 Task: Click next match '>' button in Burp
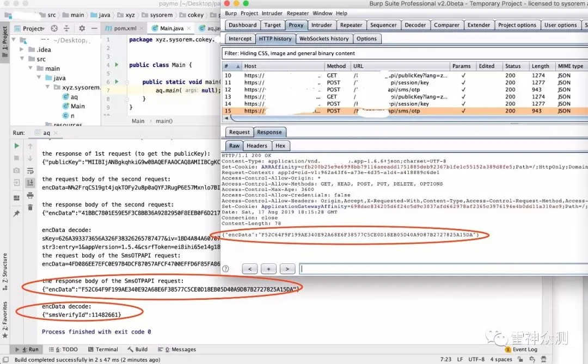[x=287, y=269]
